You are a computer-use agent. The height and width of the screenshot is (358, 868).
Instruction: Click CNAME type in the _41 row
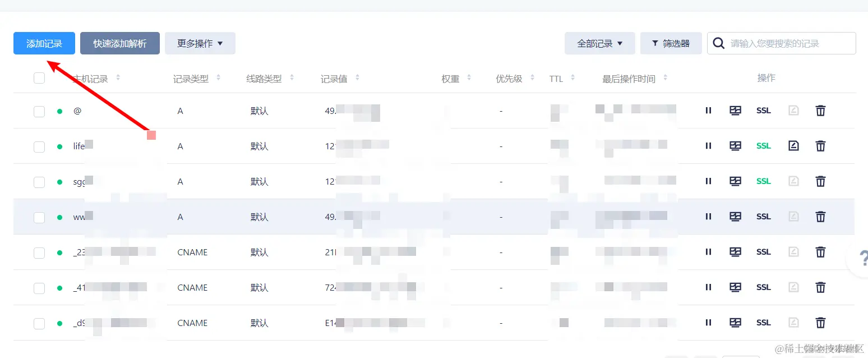[192, 288]
